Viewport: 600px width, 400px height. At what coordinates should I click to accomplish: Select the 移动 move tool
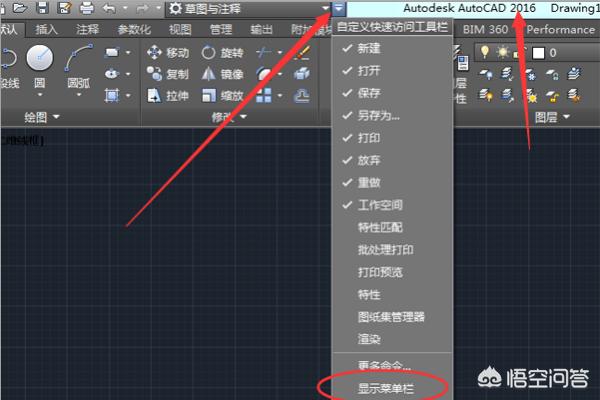tap(168, 52)
